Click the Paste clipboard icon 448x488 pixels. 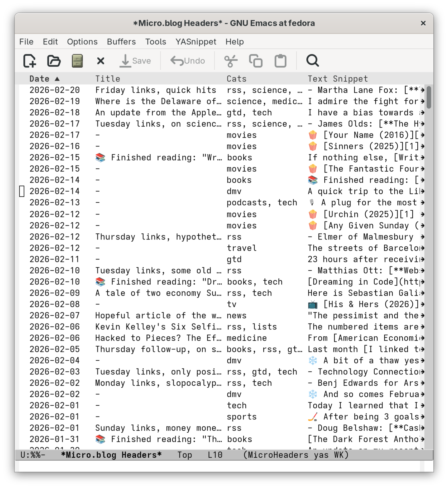pyautogui.click(x=280, y=61)
